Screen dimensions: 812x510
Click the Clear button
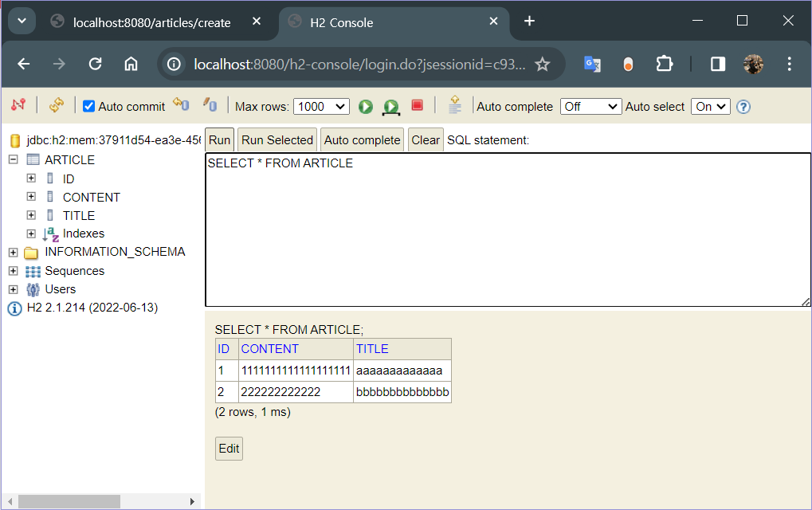pyautogui.click(x=426, y=139)
